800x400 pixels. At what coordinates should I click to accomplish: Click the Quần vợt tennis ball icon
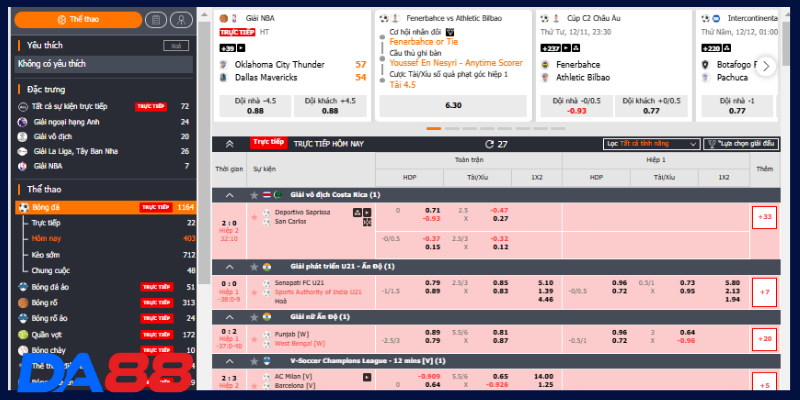tap(22, 335)
